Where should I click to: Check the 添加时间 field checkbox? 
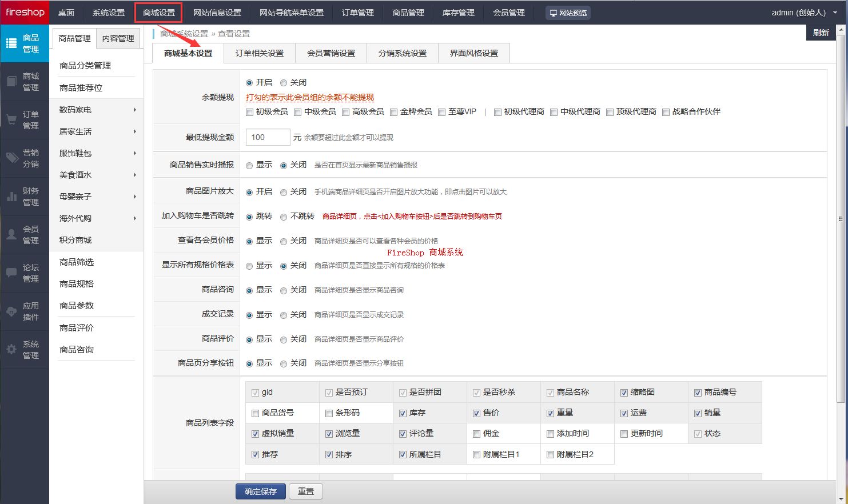pos(550,434)
